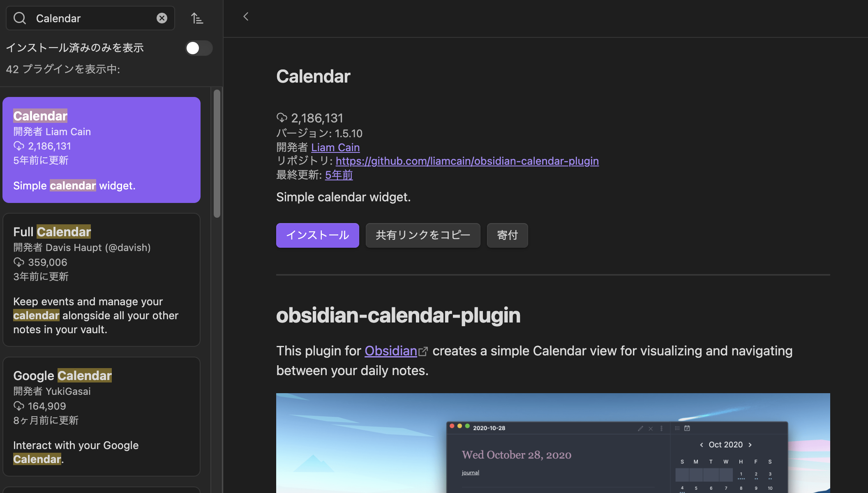Image resolution: width=868 pixels, height=493 pixels.
Task: Click inside the Calendar search field
Action: [x=90, y=18]
